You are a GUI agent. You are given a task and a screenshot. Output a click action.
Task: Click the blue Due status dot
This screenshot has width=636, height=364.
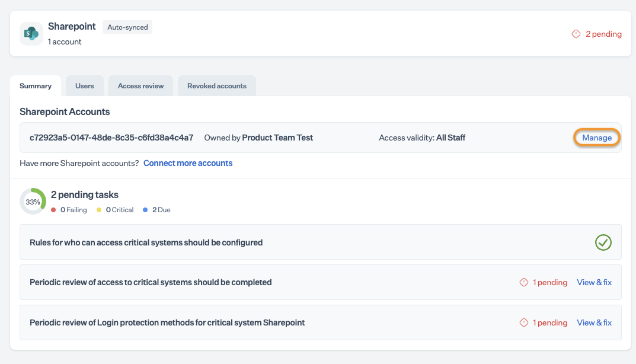[x=146, y=210]
